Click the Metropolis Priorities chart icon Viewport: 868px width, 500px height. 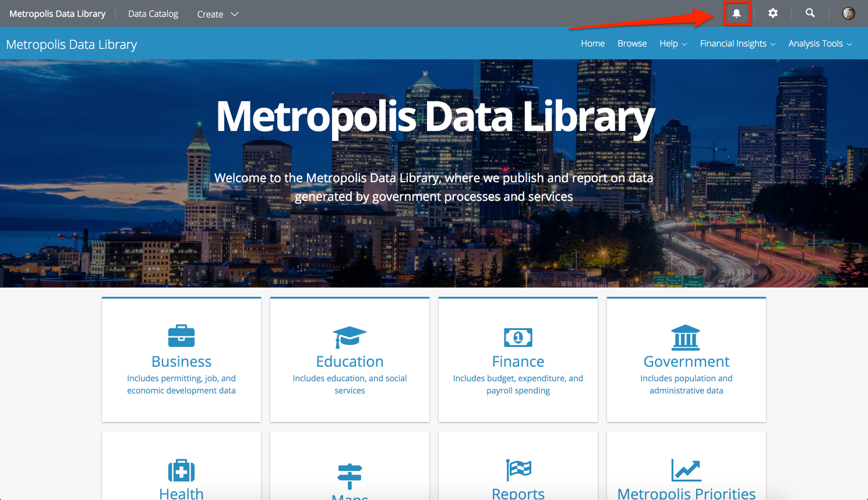pyautogui.click(x=686, y=470)
